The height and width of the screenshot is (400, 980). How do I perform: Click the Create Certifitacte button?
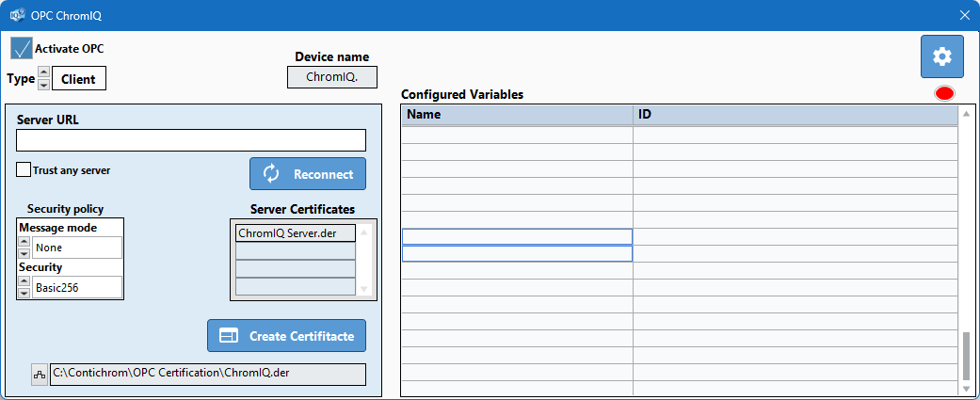click(x=286, y=336)
